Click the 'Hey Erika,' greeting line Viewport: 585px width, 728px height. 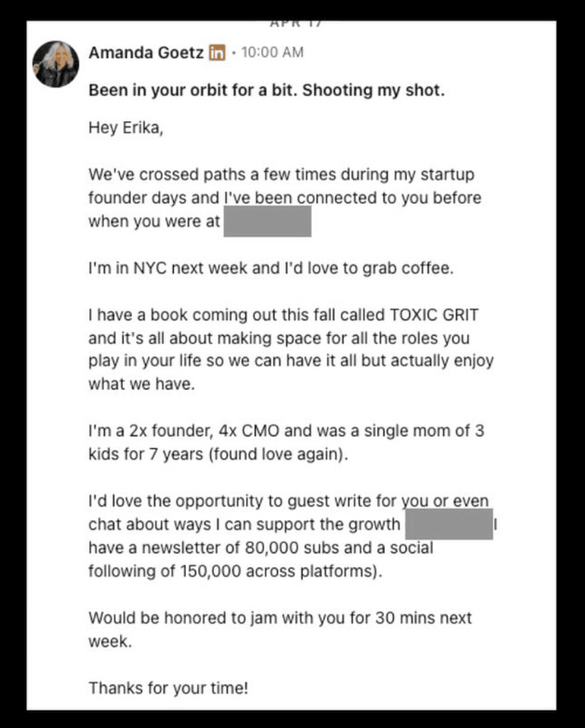pyautogui.click(x=125, y=128)
